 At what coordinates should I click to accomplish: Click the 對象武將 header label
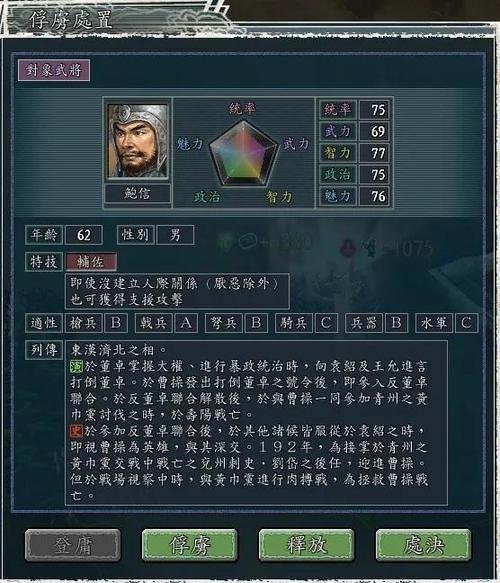point(54,70)
